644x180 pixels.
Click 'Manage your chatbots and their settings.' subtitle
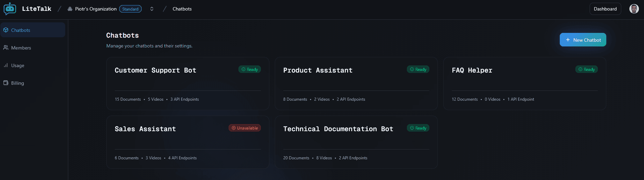coord(149,46)
